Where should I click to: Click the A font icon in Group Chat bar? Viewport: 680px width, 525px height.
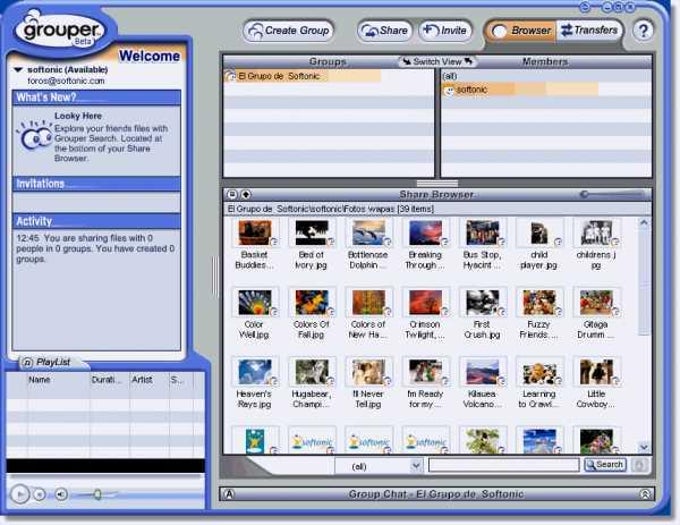click(229, 494)
